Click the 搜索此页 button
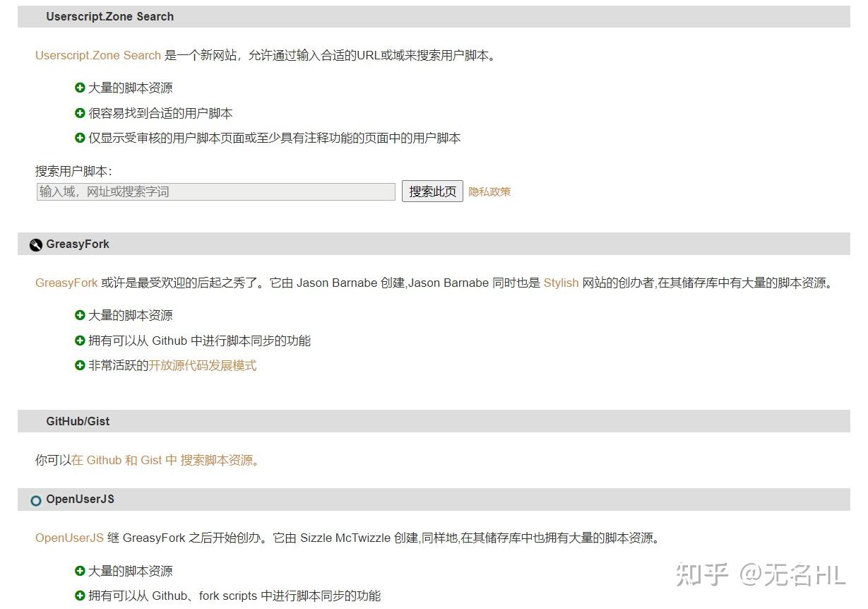 tap(432, 191)
